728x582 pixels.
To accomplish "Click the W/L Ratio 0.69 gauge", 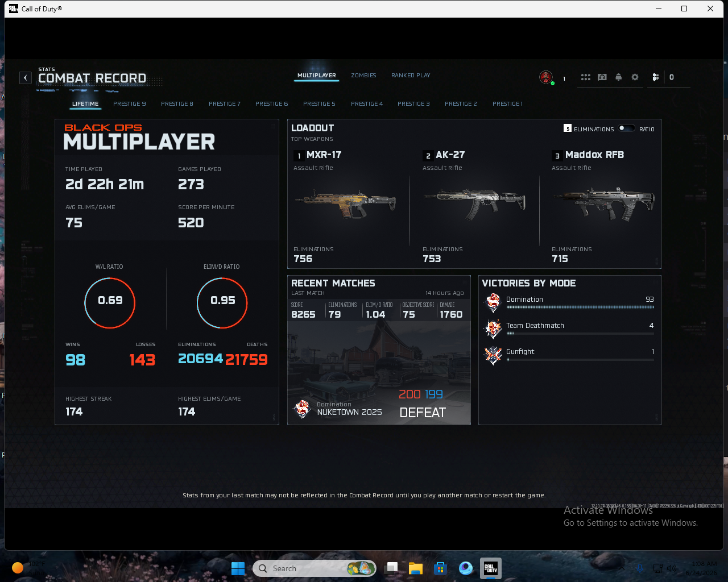I will (x=110, y=303).
